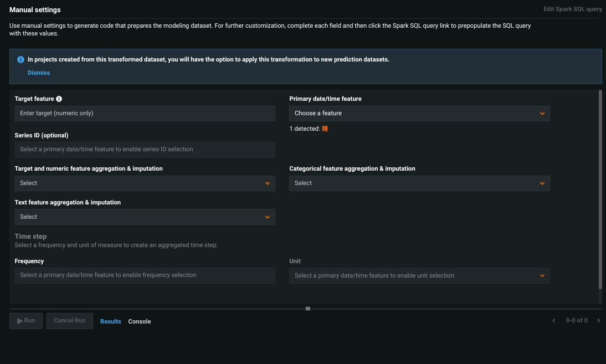This screenshot has width=606, height=364.
Task: Open Categorical feature aggregation & imputation dropdown
Action: point(419,183)
